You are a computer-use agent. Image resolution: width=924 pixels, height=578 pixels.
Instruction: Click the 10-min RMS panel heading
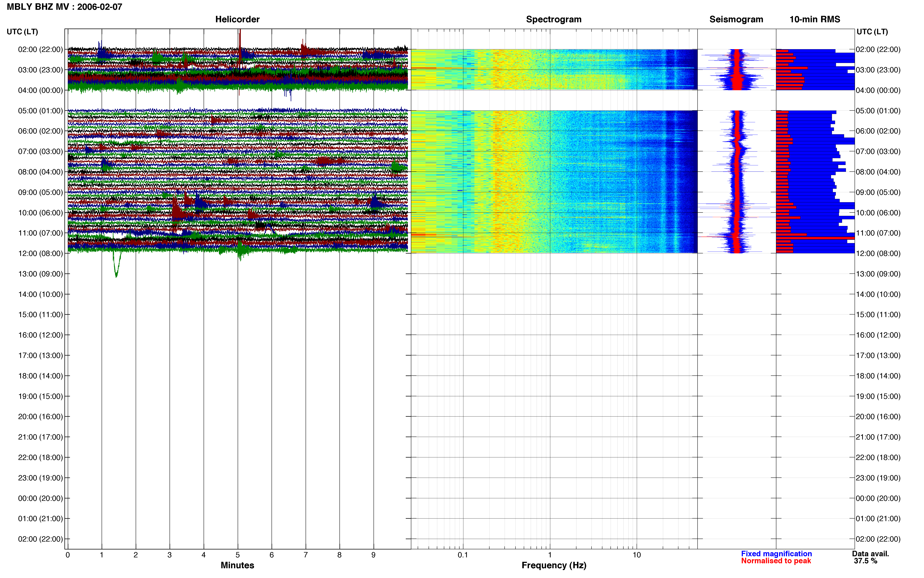pyautogui.click(x=815, y=19)
